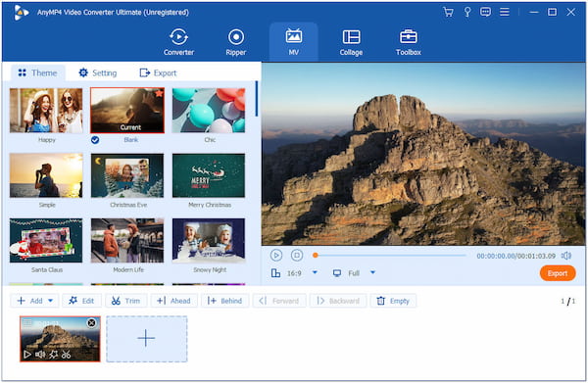The width and height of the screenshot is (588, 383).
Task: Click the Trim button
Action: pyautogui.click(x=126, y=301)
